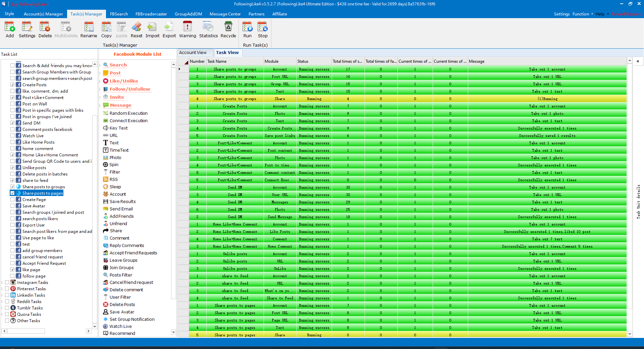Select the Key Text module
644x349 pixels.
115,128
